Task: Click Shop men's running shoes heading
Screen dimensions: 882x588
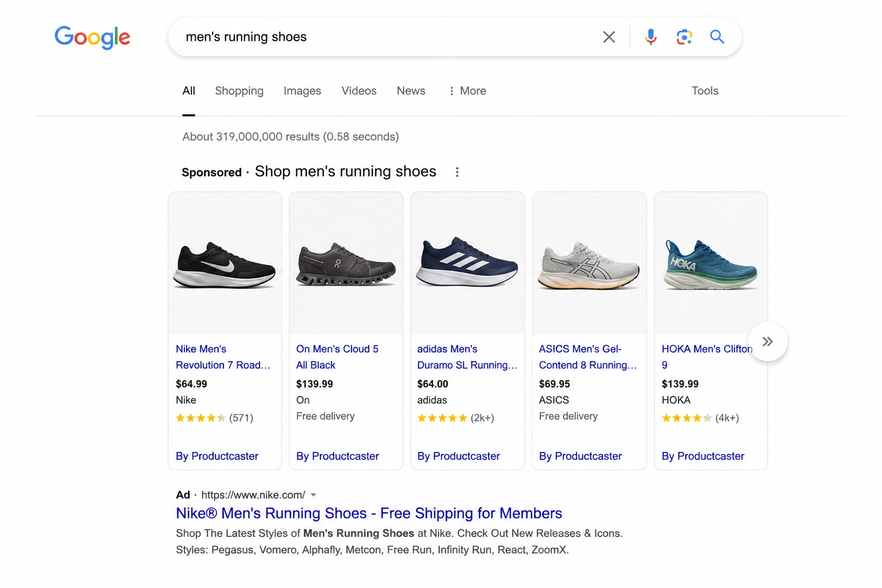Action: (x=346, y=172)
